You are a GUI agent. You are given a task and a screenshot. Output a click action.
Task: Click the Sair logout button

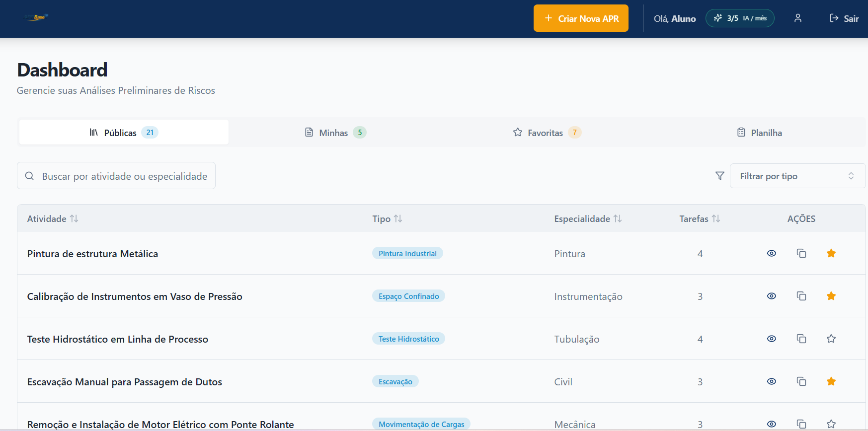tap(844, 18)
